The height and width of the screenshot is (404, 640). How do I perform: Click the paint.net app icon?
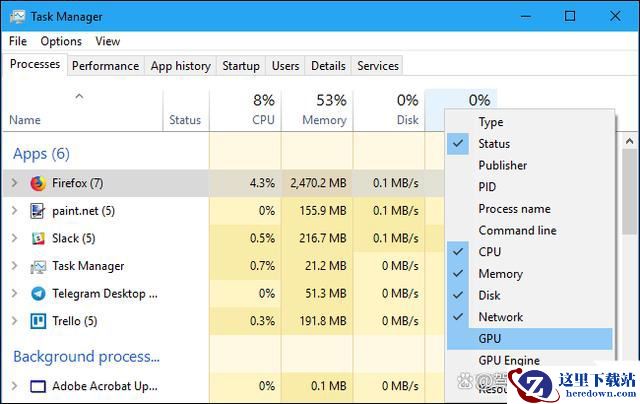coord(38,211)
